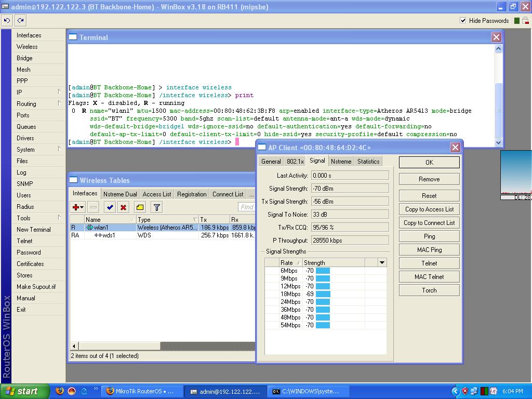Click the green status indicator square
532x399 pixels.
tap(517, 21)
